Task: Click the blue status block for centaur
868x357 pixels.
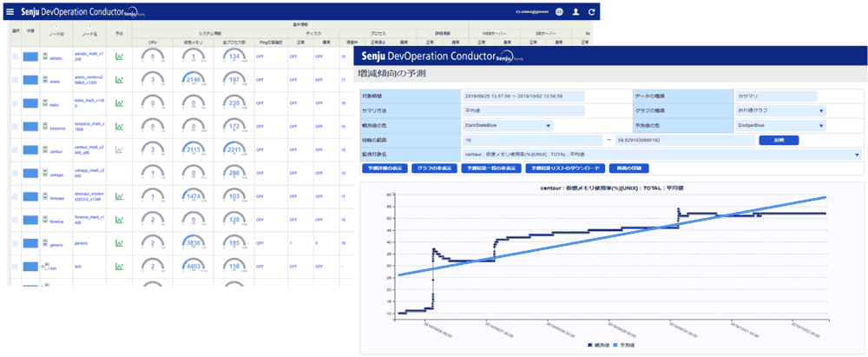Action: (30, 149)
